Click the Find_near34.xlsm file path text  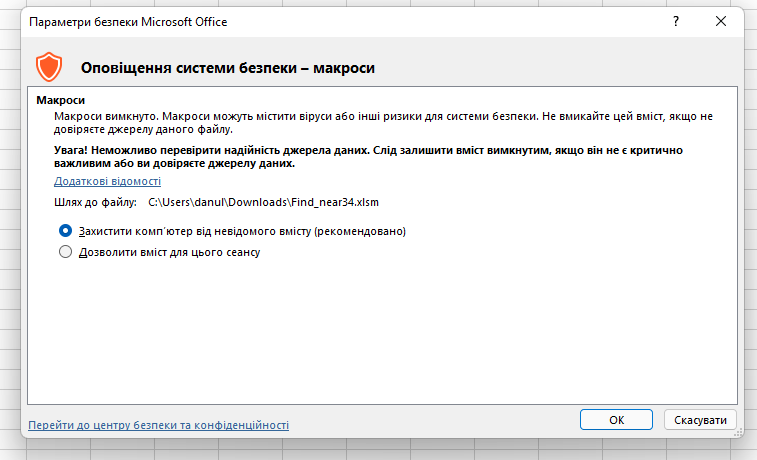(263, 203)
